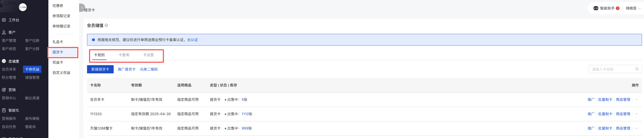Click the Intelligent (智能化) clipboard icon
The width and height of the screenshot is (644, 138).
[x=4, y=110]
